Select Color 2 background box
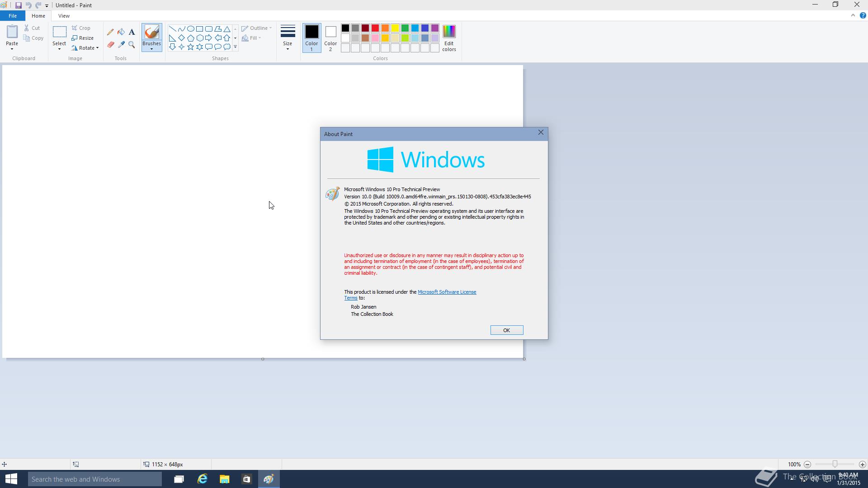Image resolution: width=868 pixels, height=488 pixels. coord(330,38)
